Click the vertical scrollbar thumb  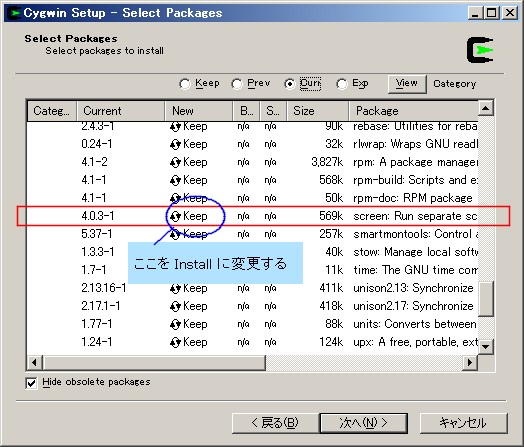[x=486, y=299]
